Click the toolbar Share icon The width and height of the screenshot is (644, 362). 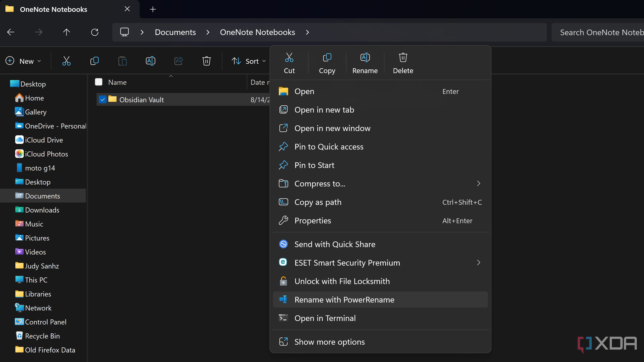(178, 61)
